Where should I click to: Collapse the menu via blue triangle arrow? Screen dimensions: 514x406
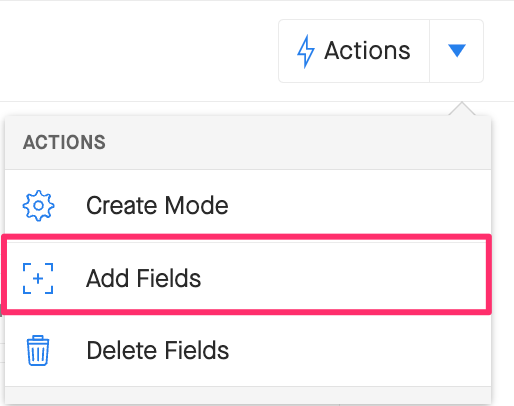pos(456,51)
